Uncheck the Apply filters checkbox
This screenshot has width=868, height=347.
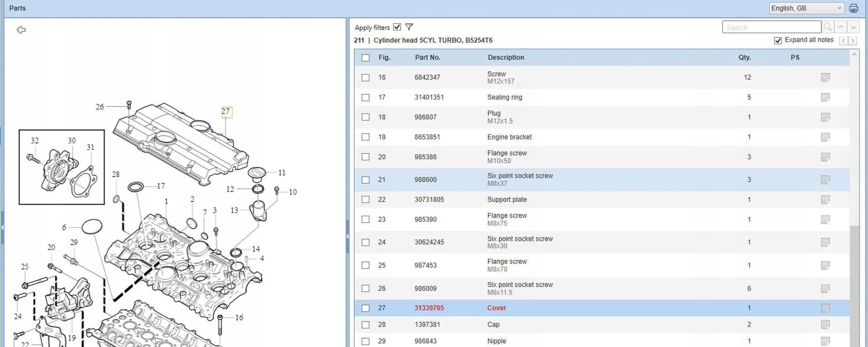(397, 27)
